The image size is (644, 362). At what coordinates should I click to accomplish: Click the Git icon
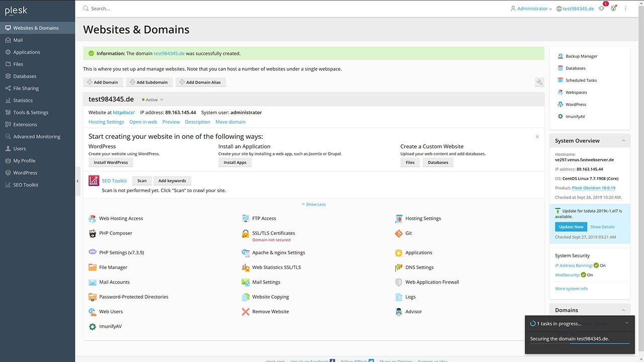[398, 233]
